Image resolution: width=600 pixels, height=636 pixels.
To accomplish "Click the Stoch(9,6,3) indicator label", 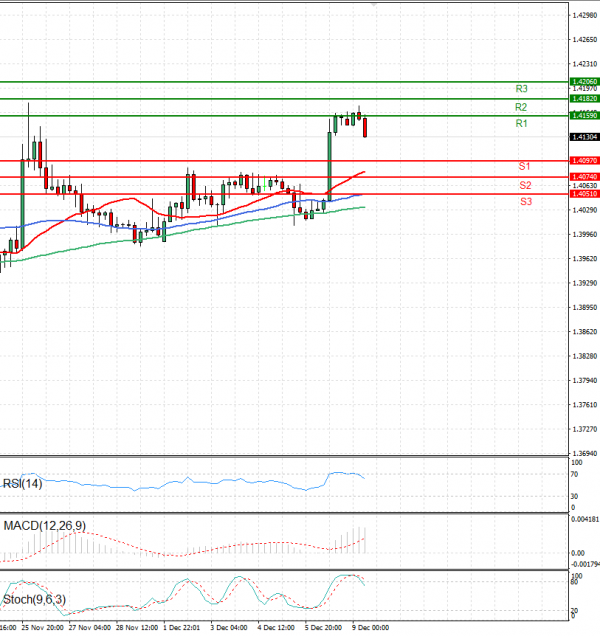I will tap(34, 599).
